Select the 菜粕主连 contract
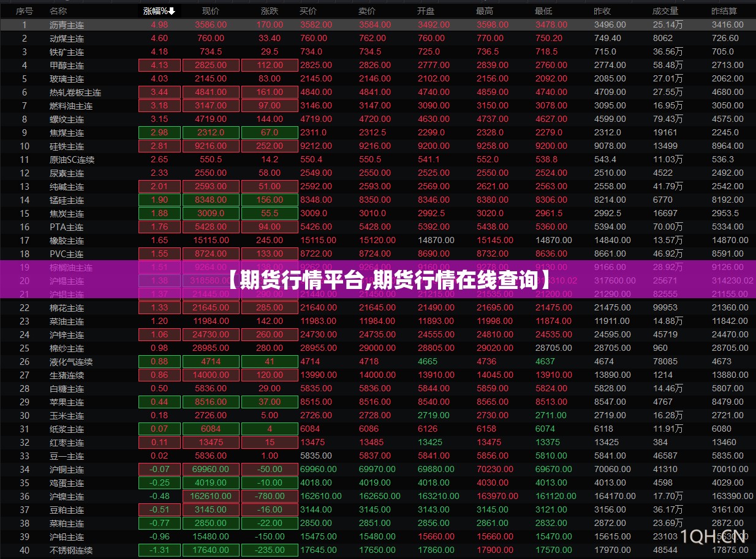Screen dimensions: 756x559 tap(67, 523)
